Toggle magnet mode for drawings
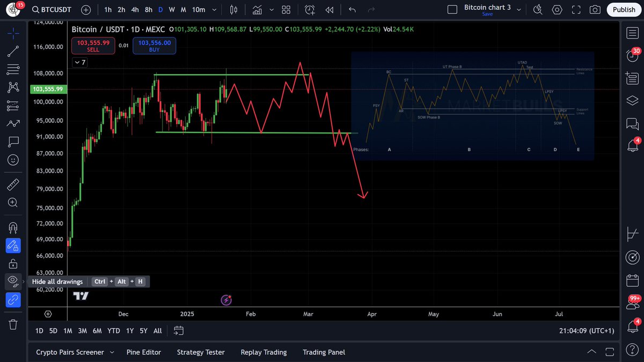The image size is (644, 362). pyautogui.click(x=13, y=227)
